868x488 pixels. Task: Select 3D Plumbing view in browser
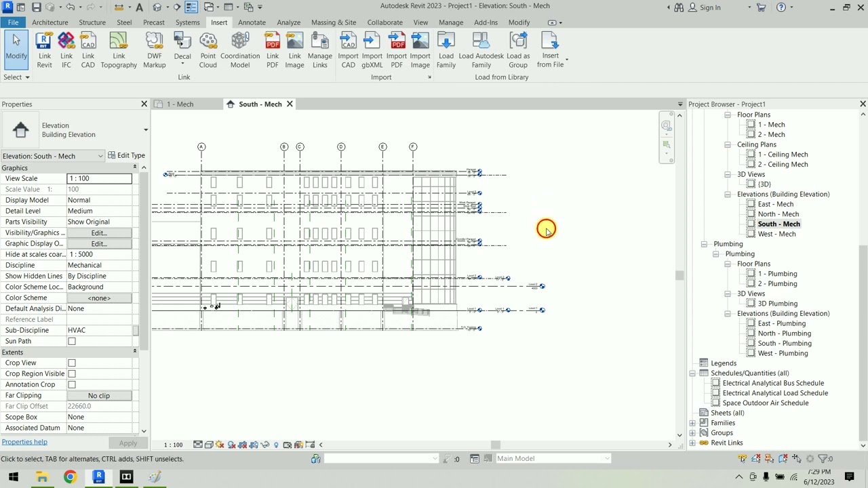(x=777, y=304)
